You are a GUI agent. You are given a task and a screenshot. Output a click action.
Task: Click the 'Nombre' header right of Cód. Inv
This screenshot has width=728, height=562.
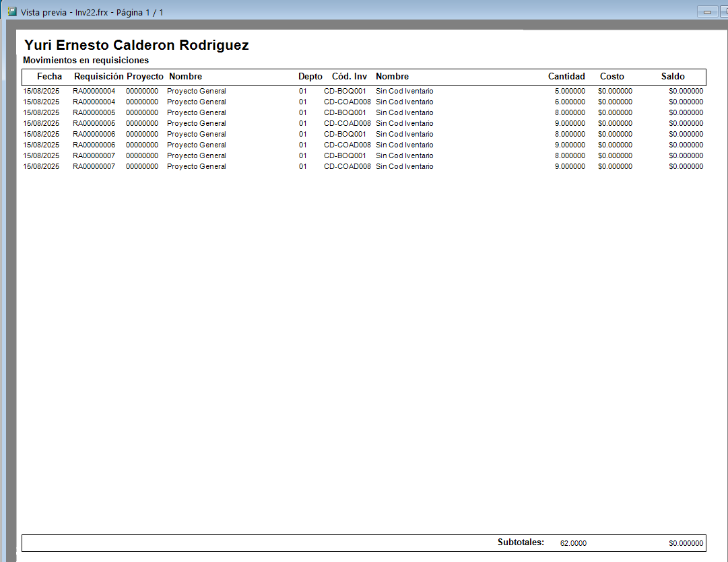click(393, 77)
